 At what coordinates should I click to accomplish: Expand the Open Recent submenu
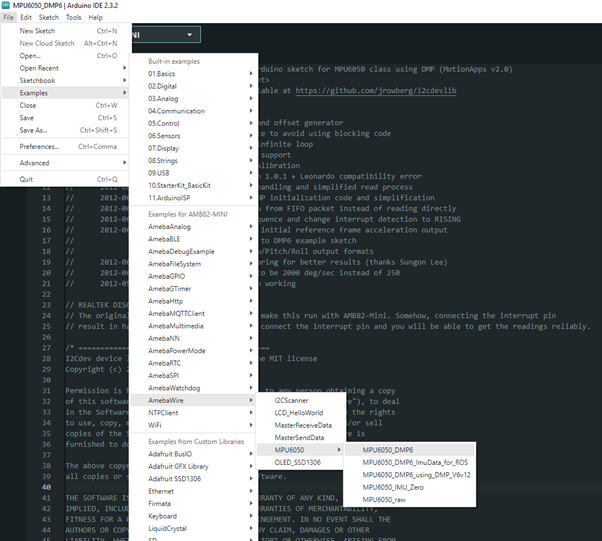(42, 68)
